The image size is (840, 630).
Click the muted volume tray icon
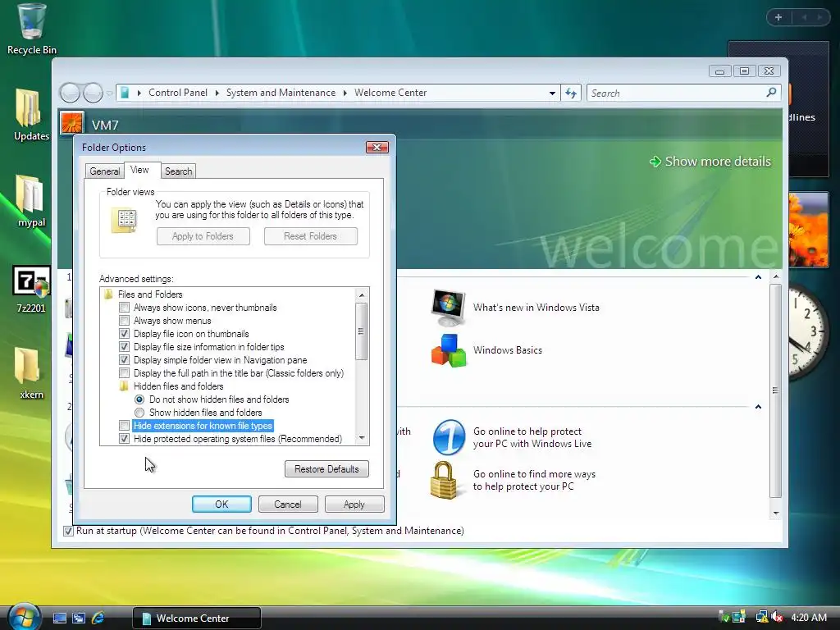777,617
